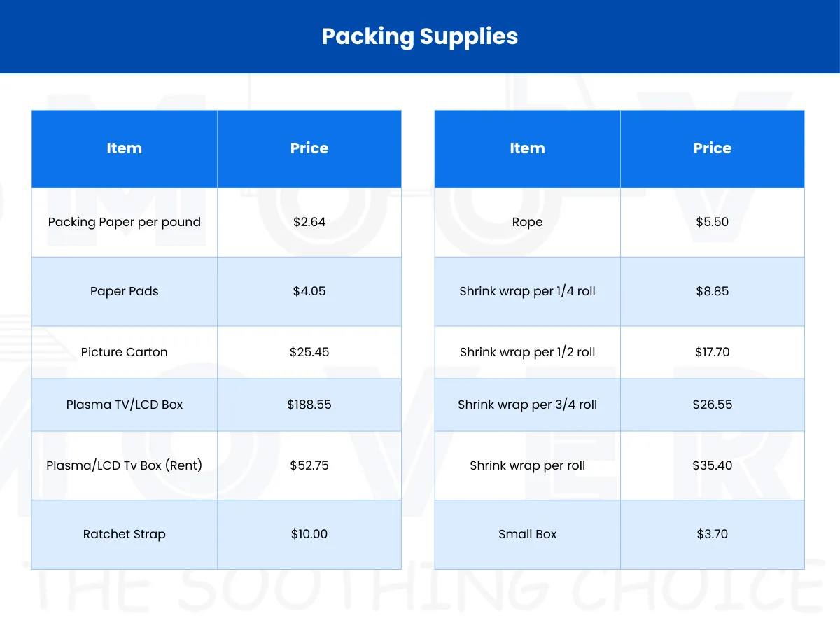Screen dimensions: 840x630
Task: Click the Rope item cell
Action: [528, 222]
